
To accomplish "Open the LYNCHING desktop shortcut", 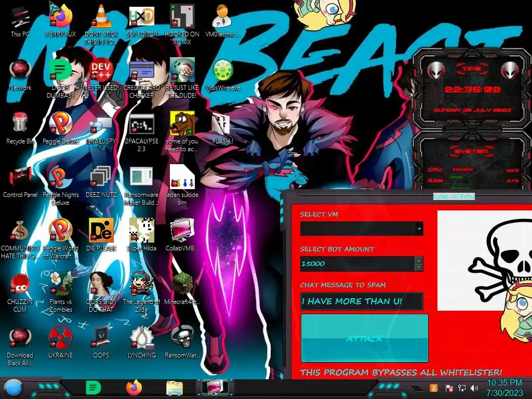I will (x=141, y=343).
